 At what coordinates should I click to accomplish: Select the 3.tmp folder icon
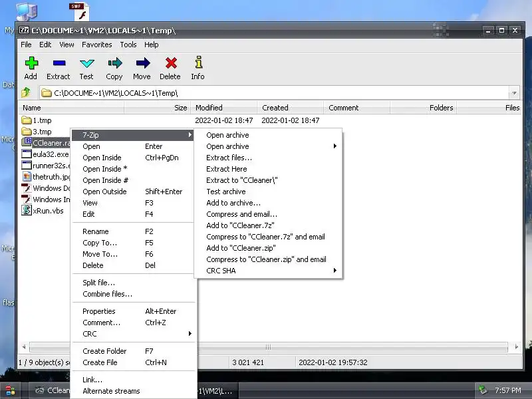(27, 131)
